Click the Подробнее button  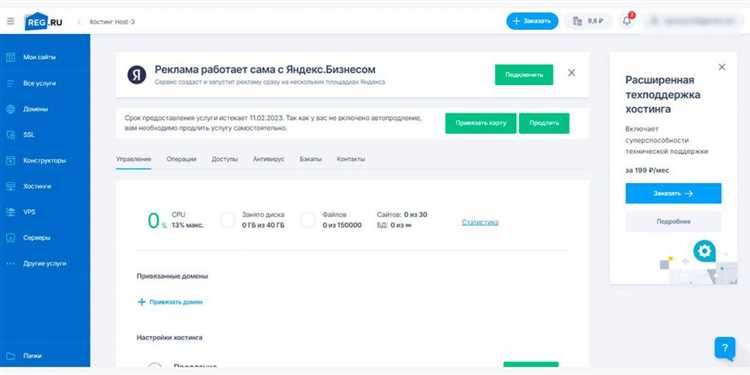pos(673,221)
